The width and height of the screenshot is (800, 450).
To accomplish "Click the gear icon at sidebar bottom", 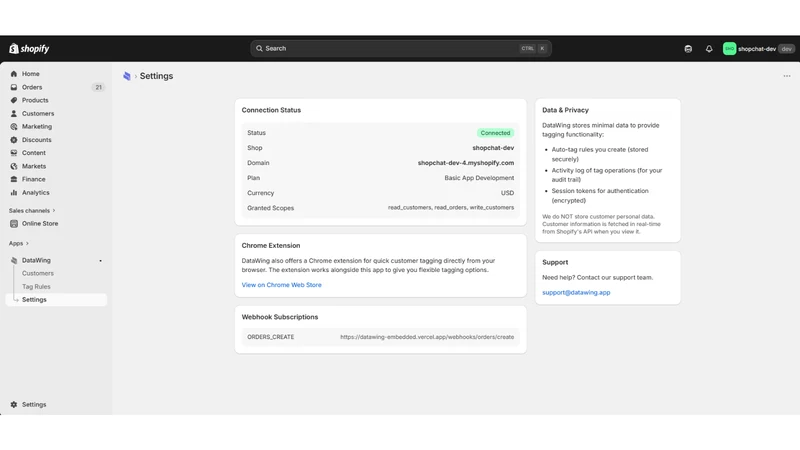I will 14,405.
